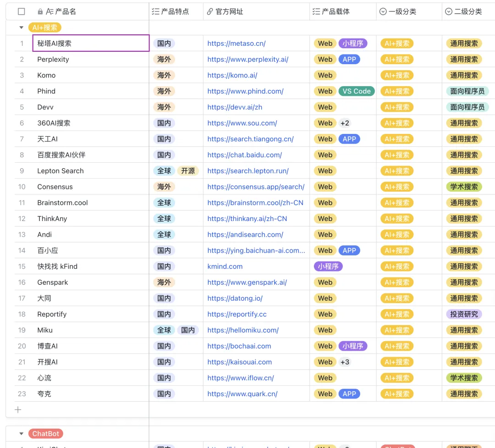Screen dimensions: 495x448
Task: Open the perplexity.ai link
Action: (x=248, y=60)
